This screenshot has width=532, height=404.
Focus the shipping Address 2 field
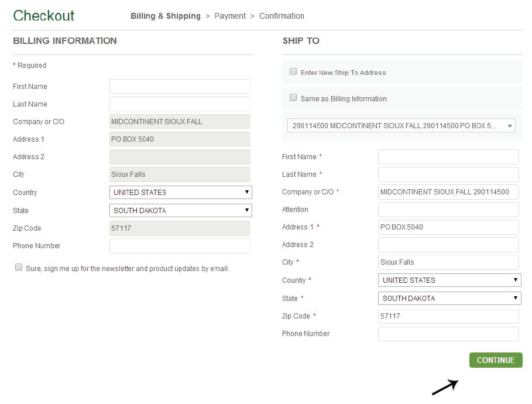448,245
